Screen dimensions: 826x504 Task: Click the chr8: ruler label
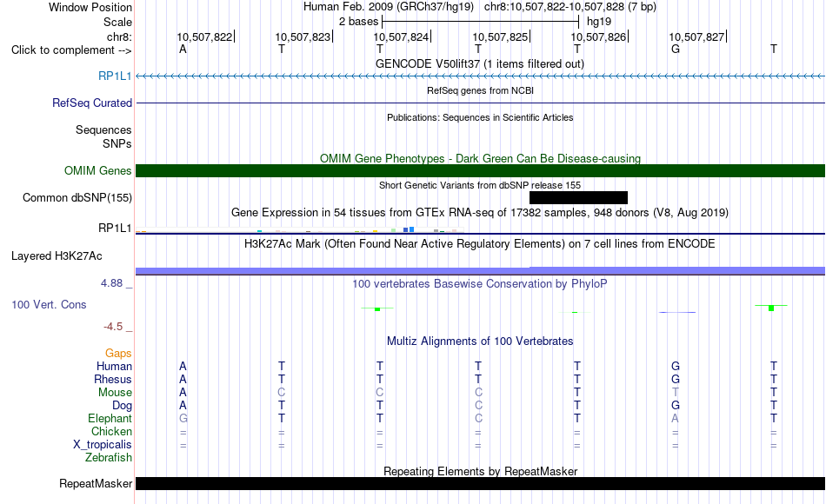(120, 36)
